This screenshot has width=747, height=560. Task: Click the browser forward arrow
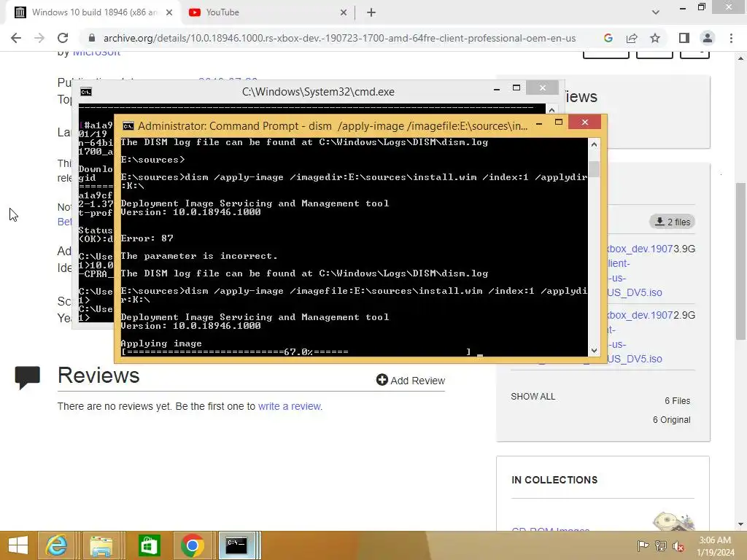(39, 38)
